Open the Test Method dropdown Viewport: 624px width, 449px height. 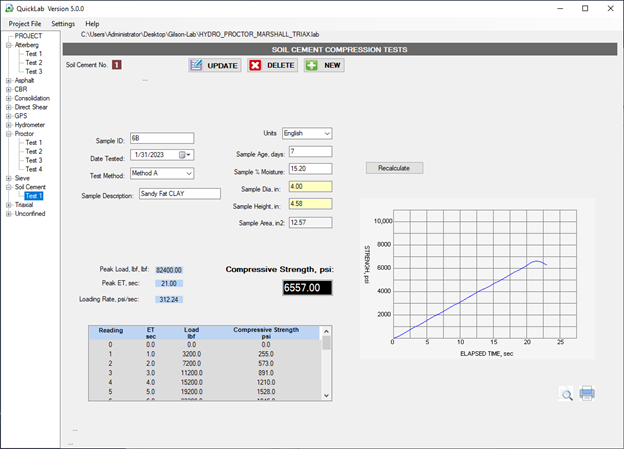coord(189,174)
